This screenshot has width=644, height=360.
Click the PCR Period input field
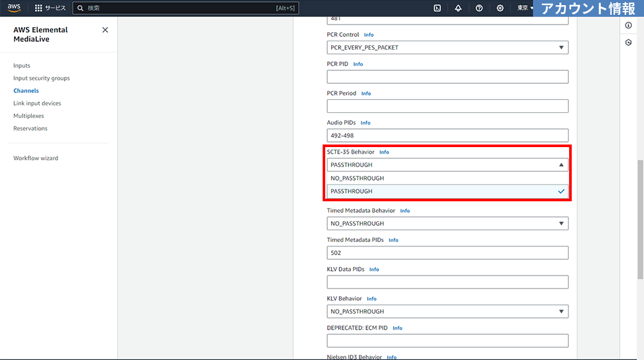point(447,106)
